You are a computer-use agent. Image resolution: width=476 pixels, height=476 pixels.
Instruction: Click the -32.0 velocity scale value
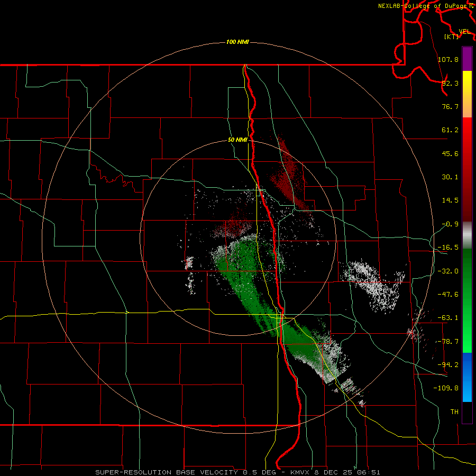[448, 271]
